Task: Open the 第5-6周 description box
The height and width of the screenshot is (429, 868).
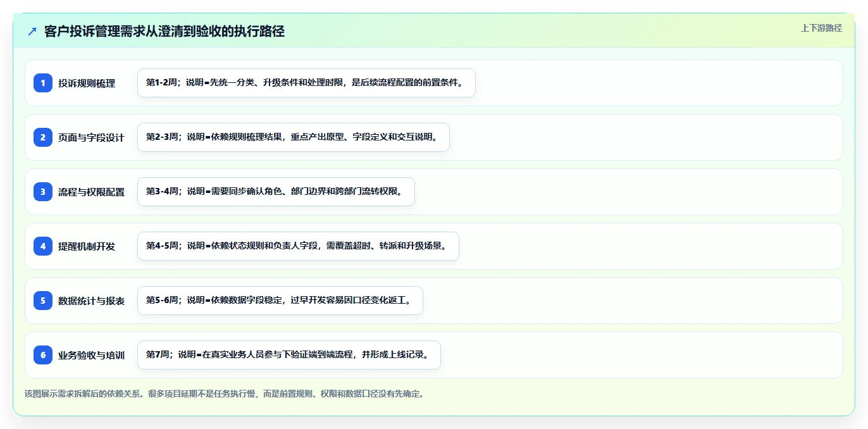Action: coord(280,301)
